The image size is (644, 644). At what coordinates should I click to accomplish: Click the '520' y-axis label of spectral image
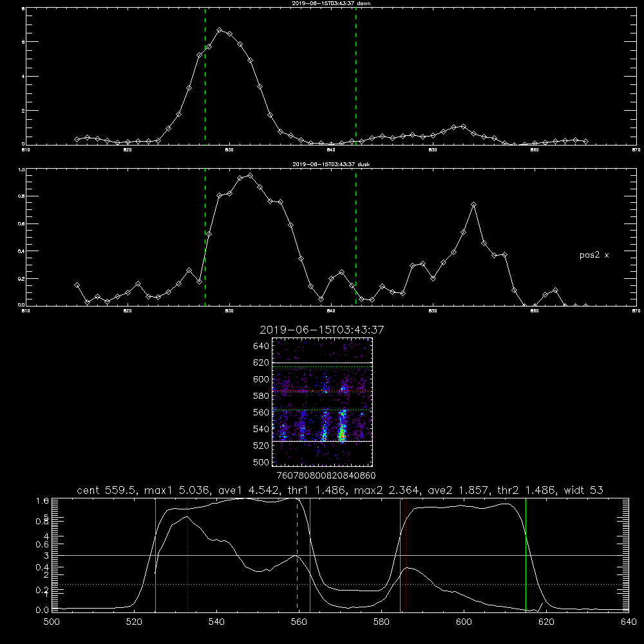click(x=261, y=446)
